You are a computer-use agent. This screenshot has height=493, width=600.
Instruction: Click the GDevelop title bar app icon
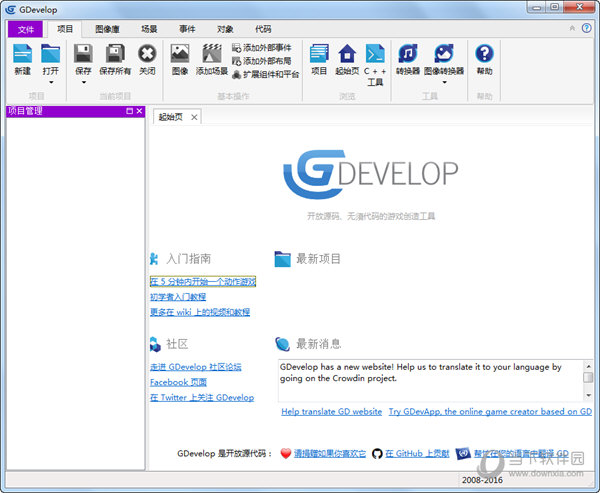coord(10,9)
